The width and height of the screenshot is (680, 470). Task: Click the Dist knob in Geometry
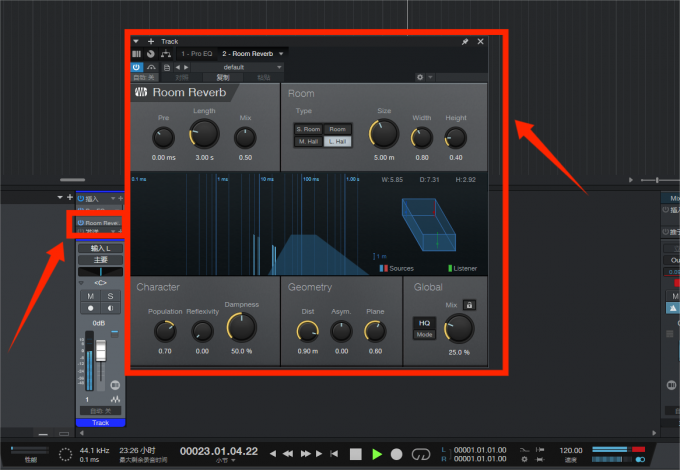[x=307, y=332]
